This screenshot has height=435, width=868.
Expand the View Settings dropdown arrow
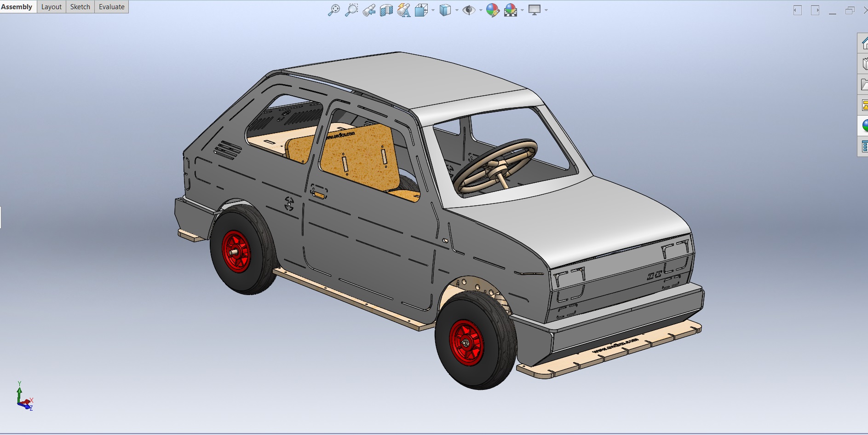(546, 10)
